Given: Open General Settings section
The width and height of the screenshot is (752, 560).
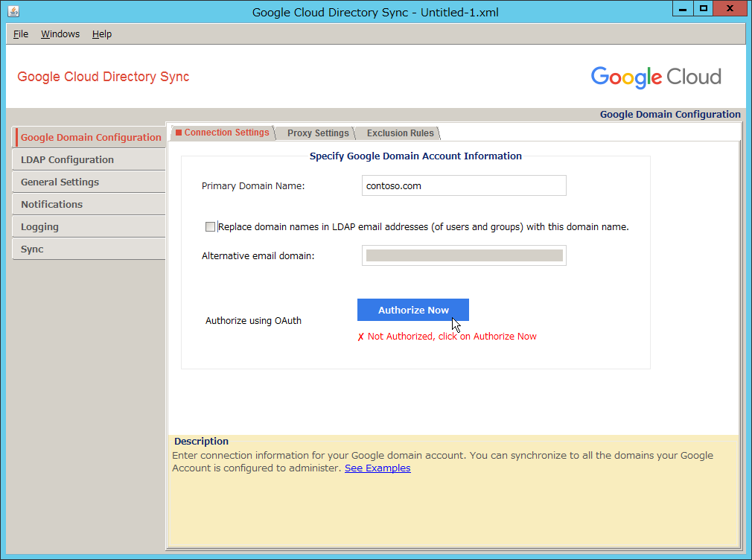Looking at the screenshot, I should (x=89, y=182).
